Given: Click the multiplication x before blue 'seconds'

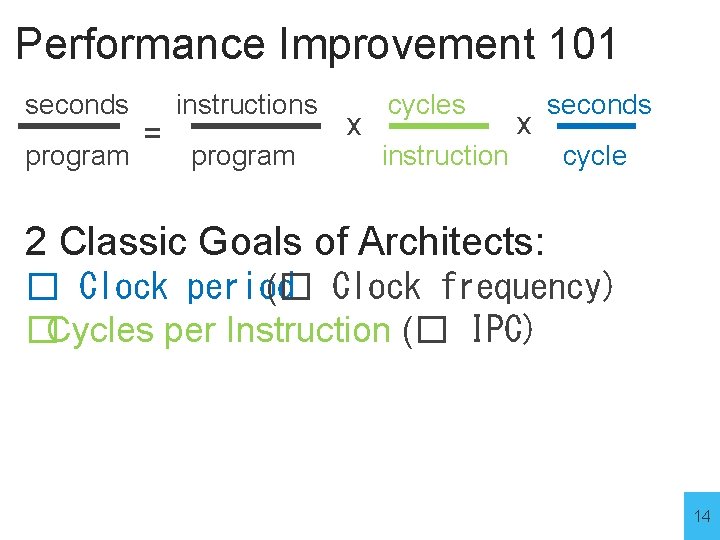Looking at the screenshot, I should pyautogui.click(x=522, y=125).
